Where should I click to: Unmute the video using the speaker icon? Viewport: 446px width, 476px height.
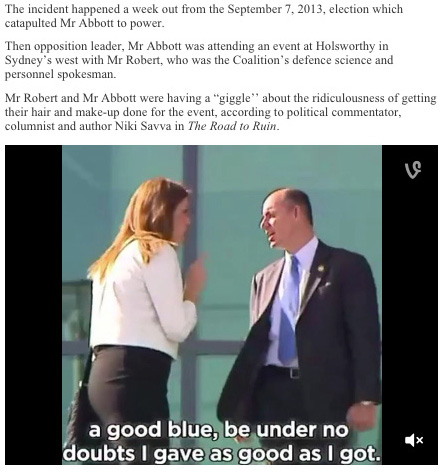414,440
